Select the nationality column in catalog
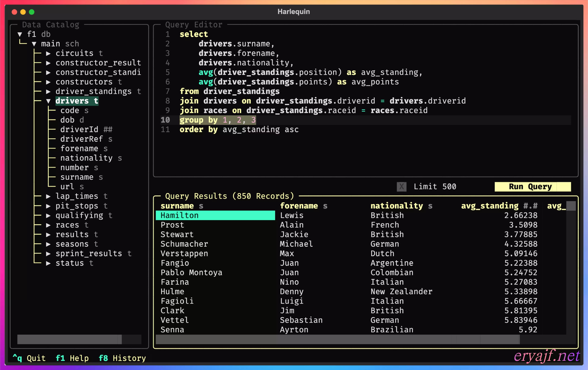 click(x=86, y=158)
